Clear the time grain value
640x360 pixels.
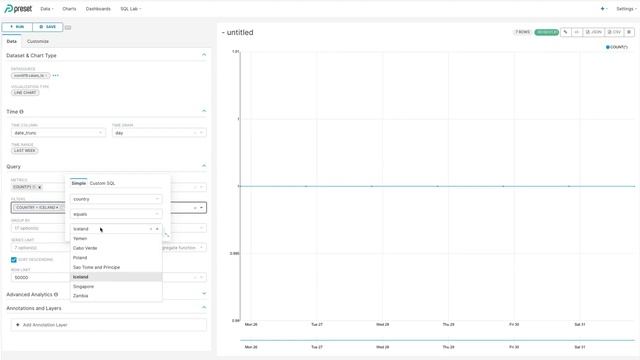coord(195,133)
